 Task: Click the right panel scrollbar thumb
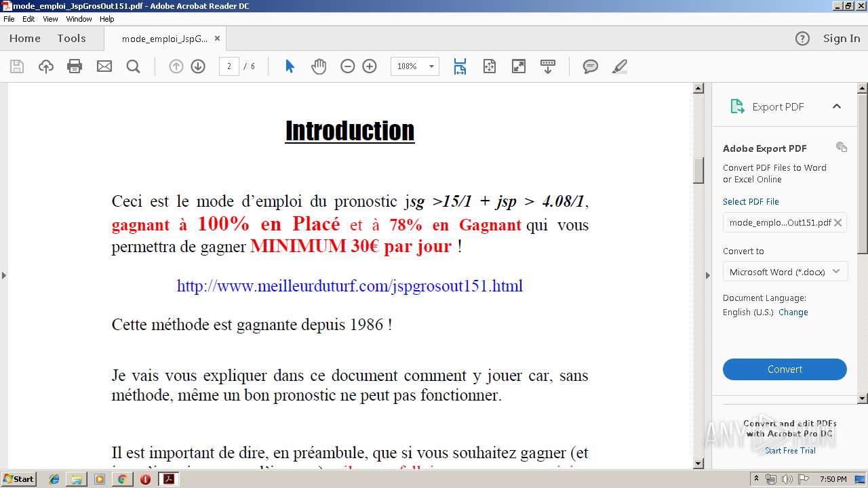[x=863, y=173]
